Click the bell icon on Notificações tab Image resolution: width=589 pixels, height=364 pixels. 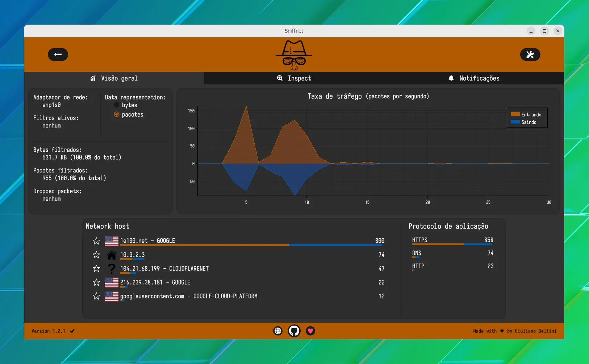[x=451, y=78]
